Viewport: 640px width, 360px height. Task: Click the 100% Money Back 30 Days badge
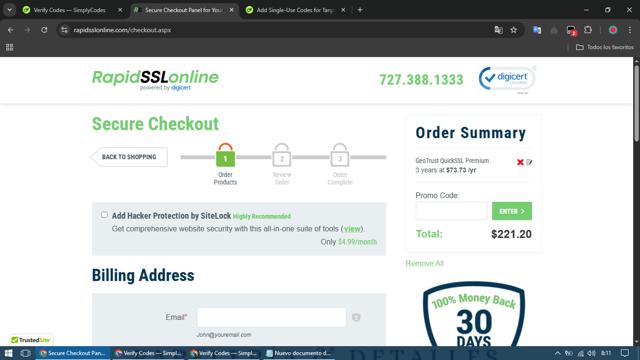tap(473, 313)
